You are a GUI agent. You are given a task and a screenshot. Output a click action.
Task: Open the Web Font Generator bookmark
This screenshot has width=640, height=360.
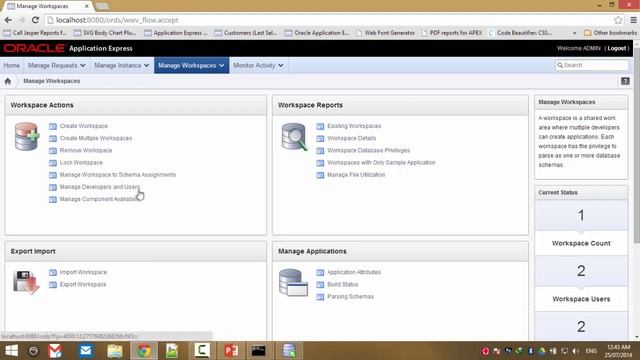(385, 33)
